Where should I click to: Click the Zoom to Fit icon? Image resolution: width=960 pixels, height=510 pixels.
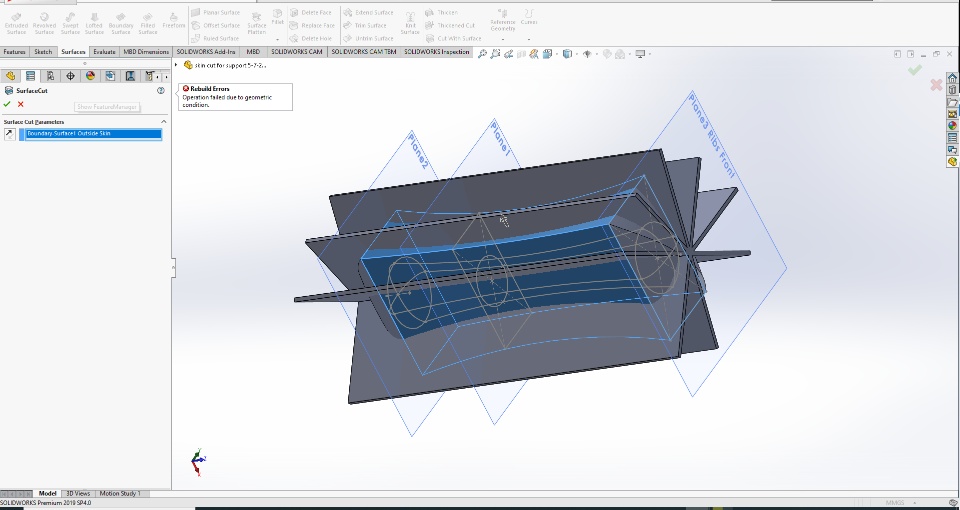coord(482,54)
